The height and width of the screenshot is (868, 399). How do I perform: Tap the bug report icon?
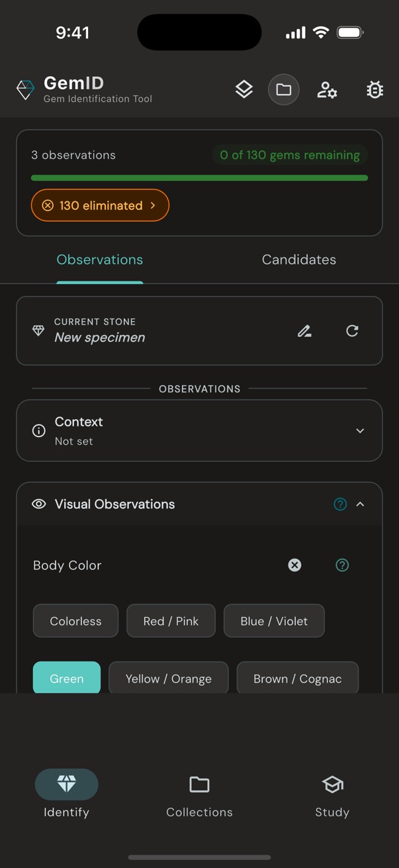[x=375, y=89]
